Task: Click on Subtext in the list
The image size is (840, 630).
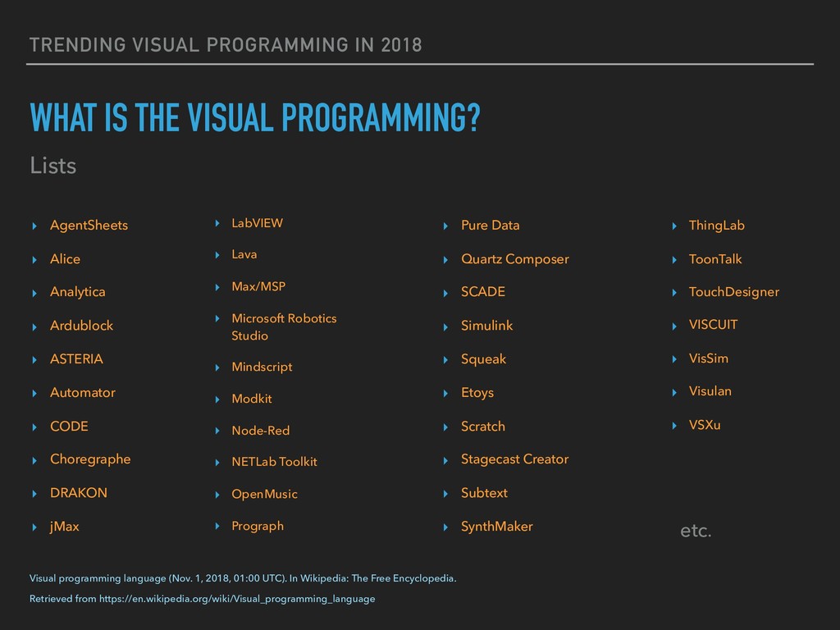Action: coord(484,493)
